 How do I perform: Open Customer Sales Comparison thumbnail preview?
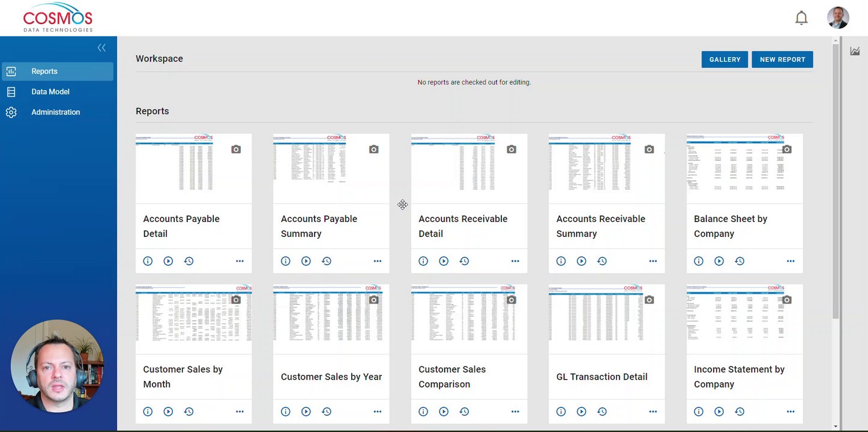point(469,319)
